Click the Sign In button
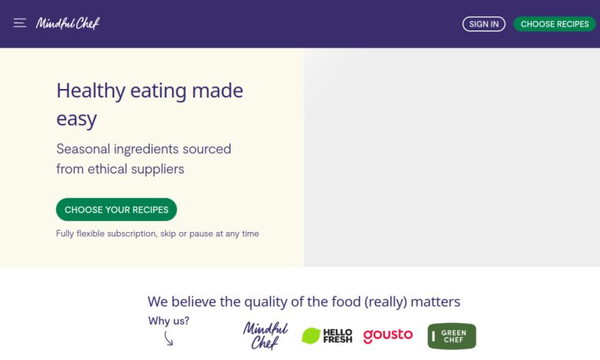 click(484, 24)
